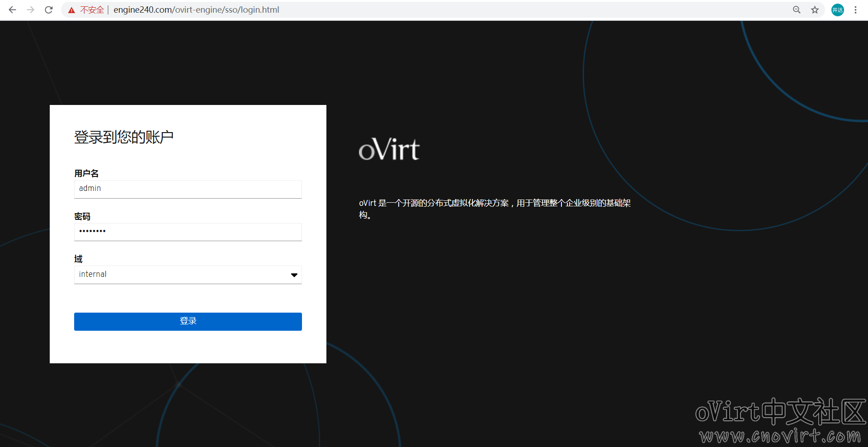
Task: Click the dropdown arrow of the domain selector
Action: pos(294,275)
